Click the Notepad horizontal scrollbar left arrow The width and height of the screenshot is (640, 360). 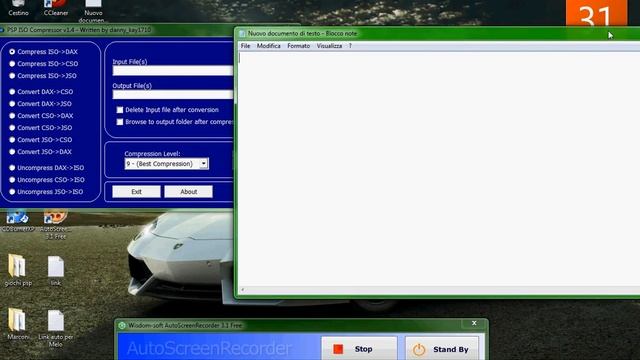click(242, 290)
